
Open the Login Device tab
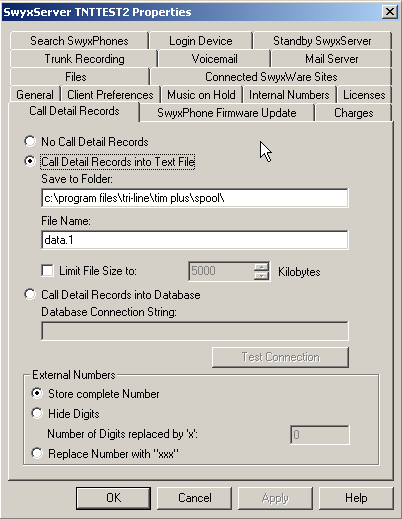(x=201, y=41)
